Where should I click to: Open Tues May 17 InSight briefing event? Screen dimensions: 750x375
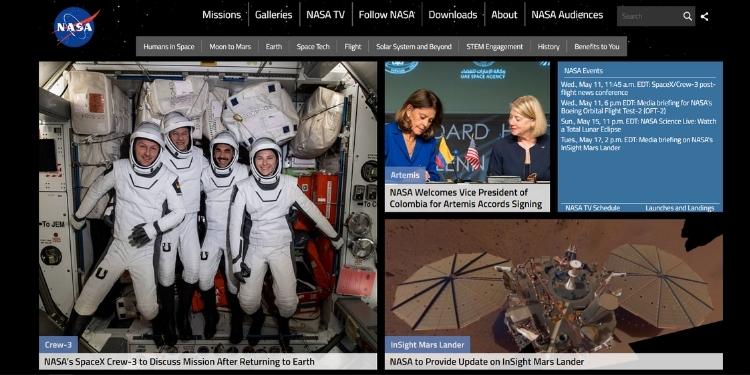(x=636, y=144)
